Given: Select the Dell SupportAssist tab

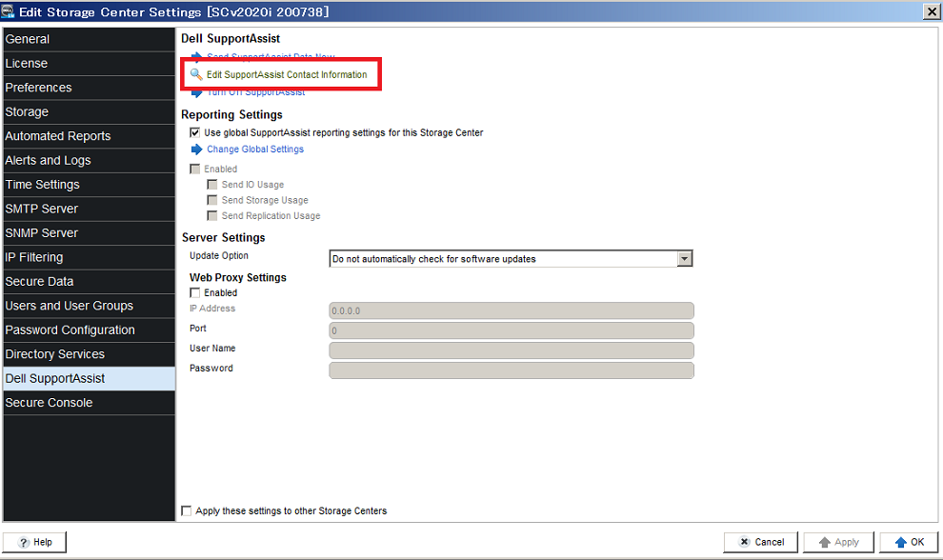Looking at the screenshot, I should [89, 378].
